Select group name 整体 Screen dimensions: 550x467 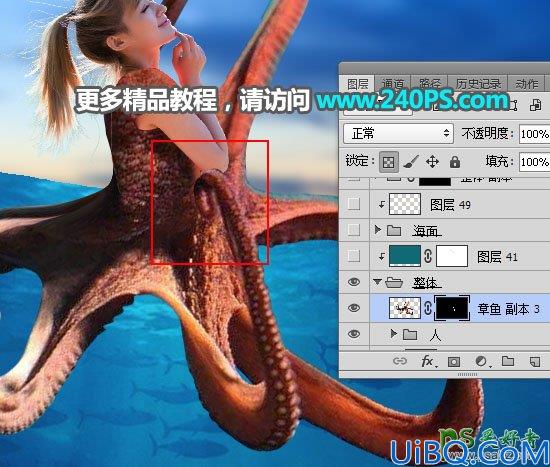pos(426,283)
